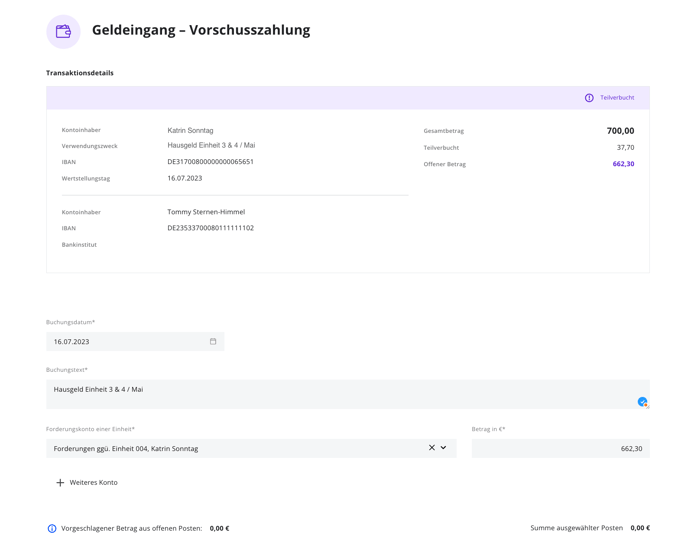The image size is (688, 551).
Task: Open the Forderungen ggü. Einheit 004 combo box
Action: pos(251,448)
